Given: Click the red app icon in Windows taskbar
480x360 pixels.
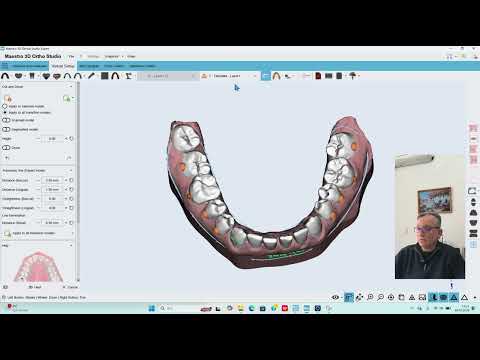Looking at the screenshot, I should (285, 308).
